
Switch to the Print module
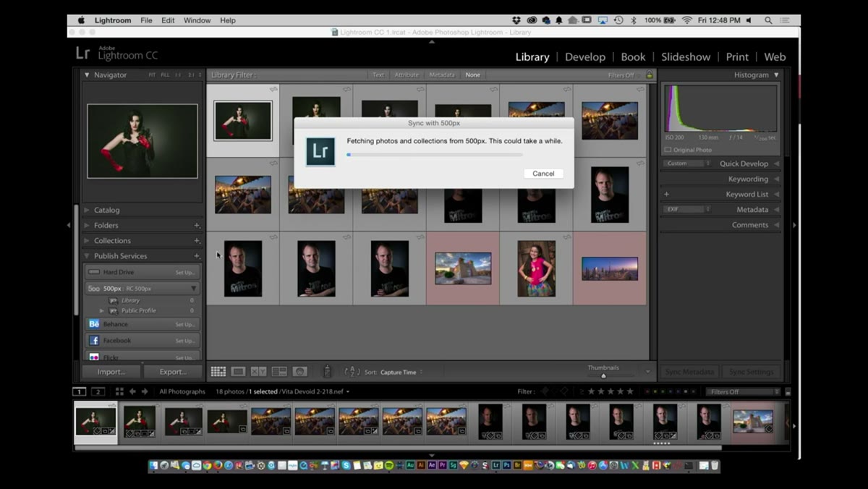pyautogui.click(x=737, y=56)
